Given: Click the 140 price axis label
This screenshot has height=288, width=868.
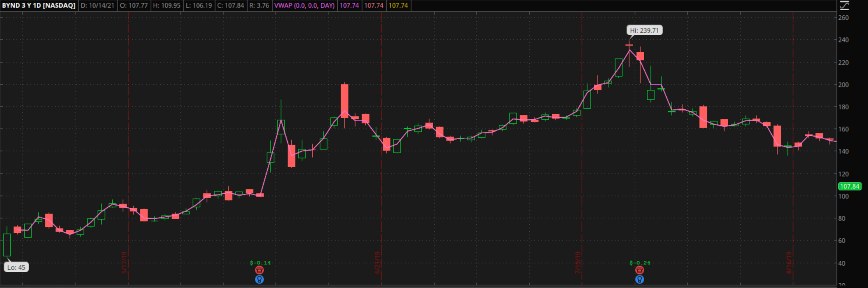Looking at the screenshot, I should coord(843,151).
